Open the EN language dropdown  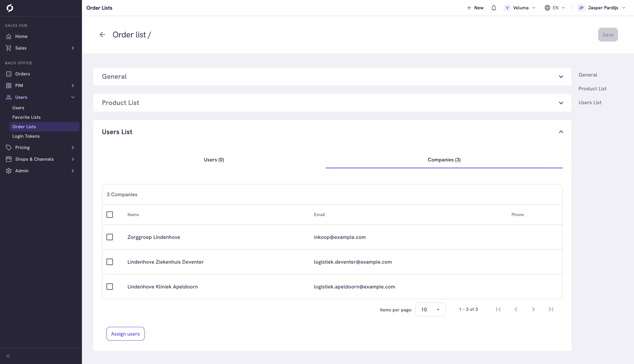(x=555, y=8)
